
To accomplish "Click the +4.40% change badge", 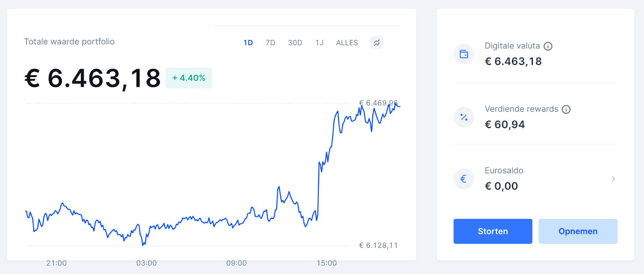I will click(x=189, y=78).
